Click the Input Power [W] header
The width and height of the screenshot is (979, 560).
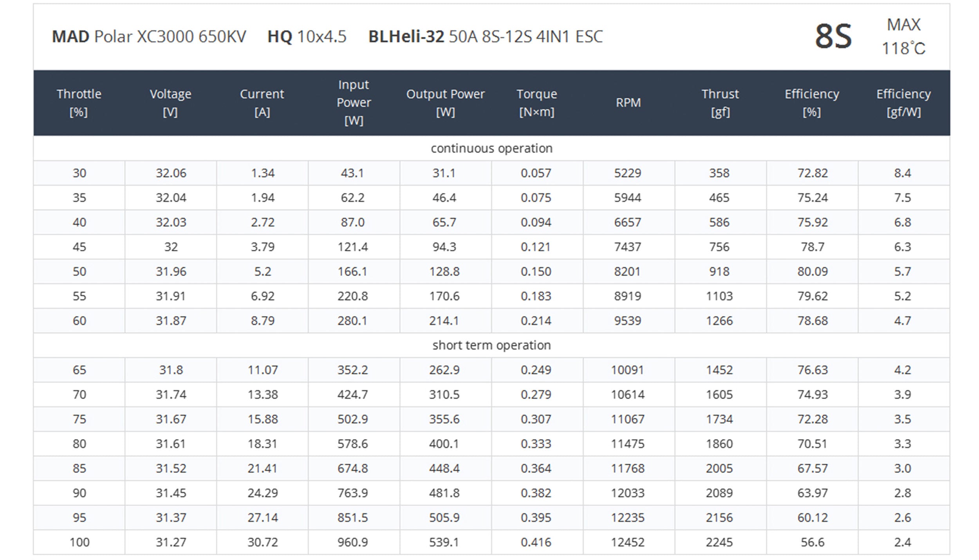click(354, 103)
